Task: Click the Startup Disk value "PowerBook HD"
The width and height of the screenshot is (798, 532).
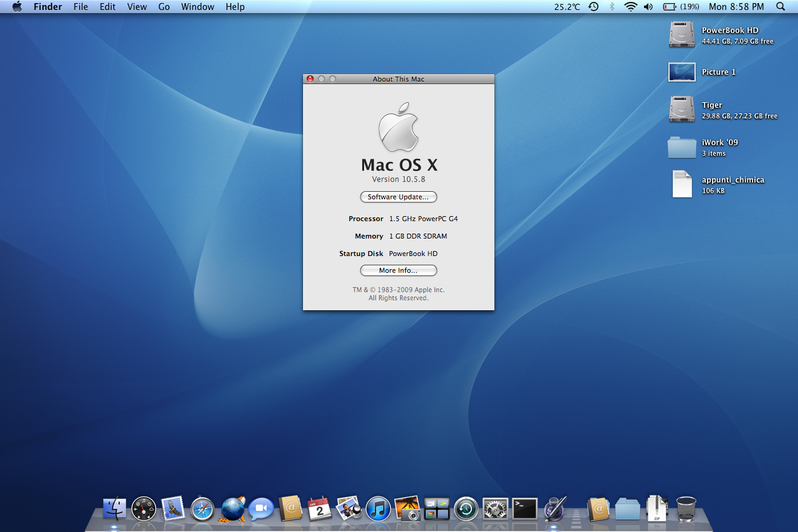Action: point(413,254)
